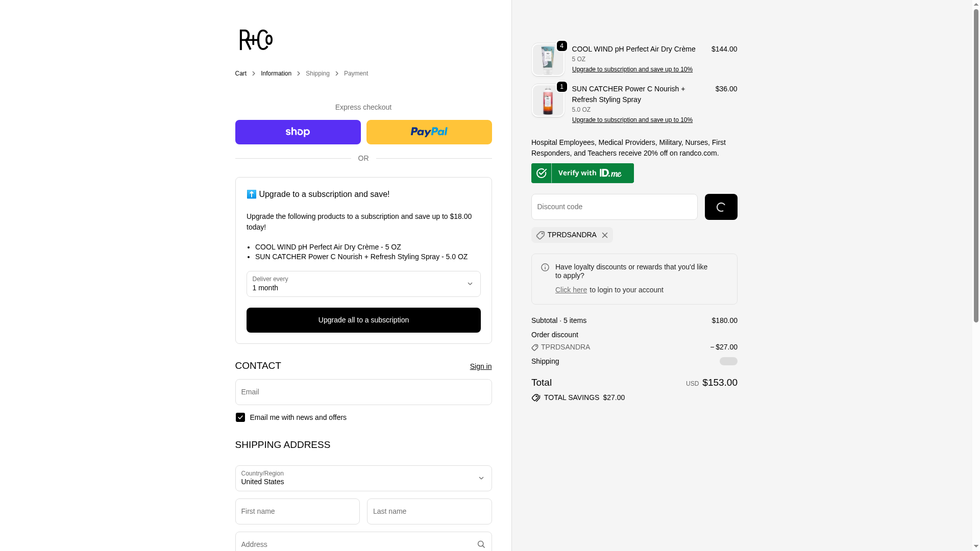This screenshot has height=551, width=980.
Task: Click the info icon beside loyalty discounts
Action: [545, 268]
